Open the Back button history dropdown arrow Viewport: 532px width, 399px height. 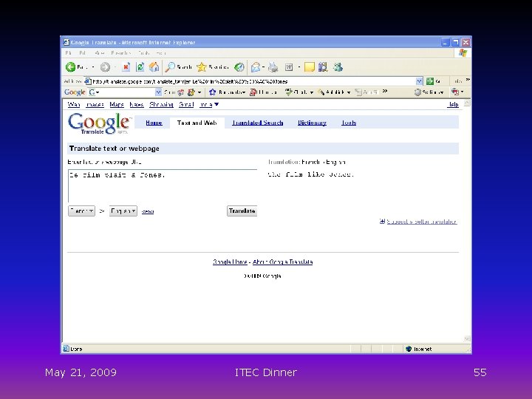click(x=93, y=67)
